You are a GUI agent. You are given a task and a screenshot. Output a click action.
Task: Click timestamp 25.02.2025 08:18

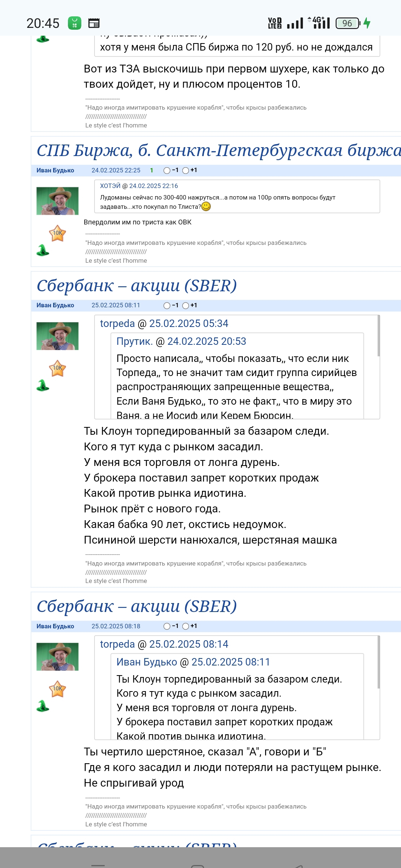116,626
